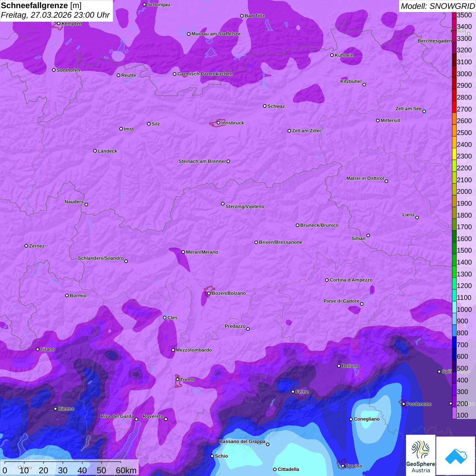
Task: Click the Cles label
Action: [173, 318]
